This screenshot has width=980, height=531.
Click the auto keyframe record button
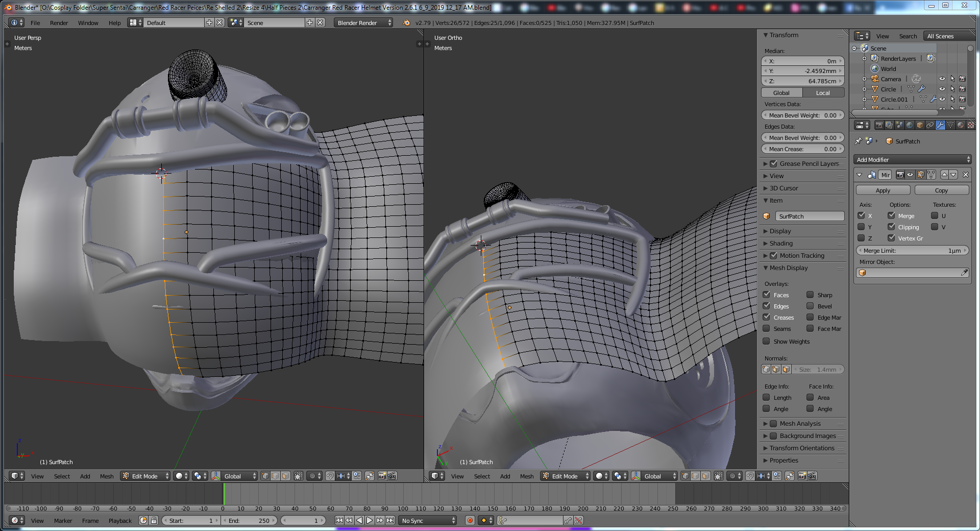point(470,520)
